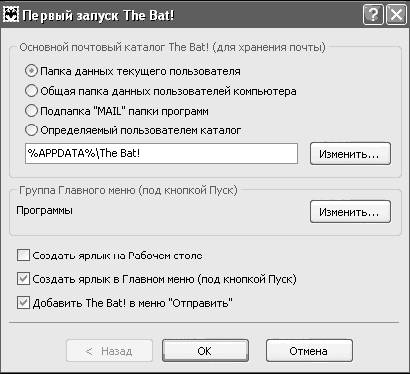Click the greyed-out Назад button
This screenshot has width=410, height=374.
(109, 351)
